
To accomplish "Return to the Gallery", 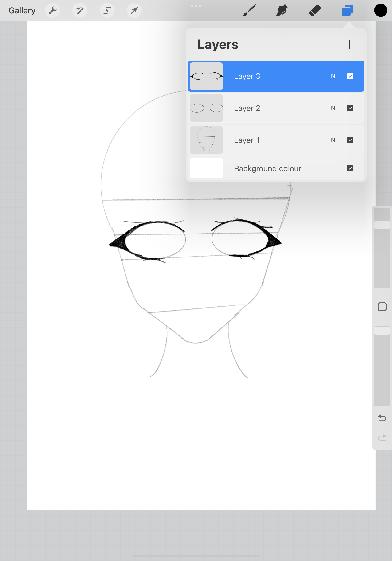I will pos(22,10).
